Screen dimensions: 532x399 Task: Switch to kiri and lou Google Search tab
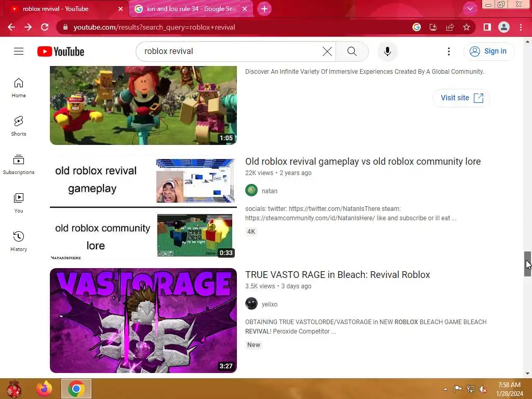tap(191, 9)
